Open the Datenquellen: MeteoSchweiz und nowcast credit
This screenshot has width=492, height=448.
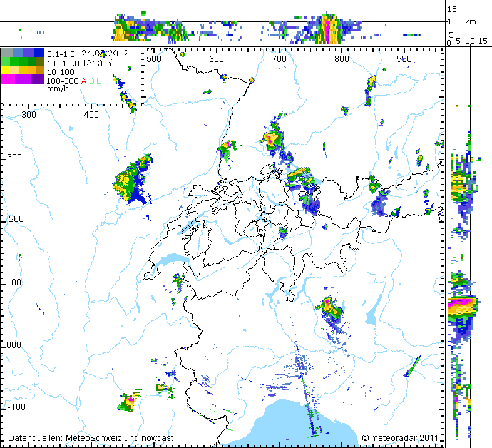point(91,438)
